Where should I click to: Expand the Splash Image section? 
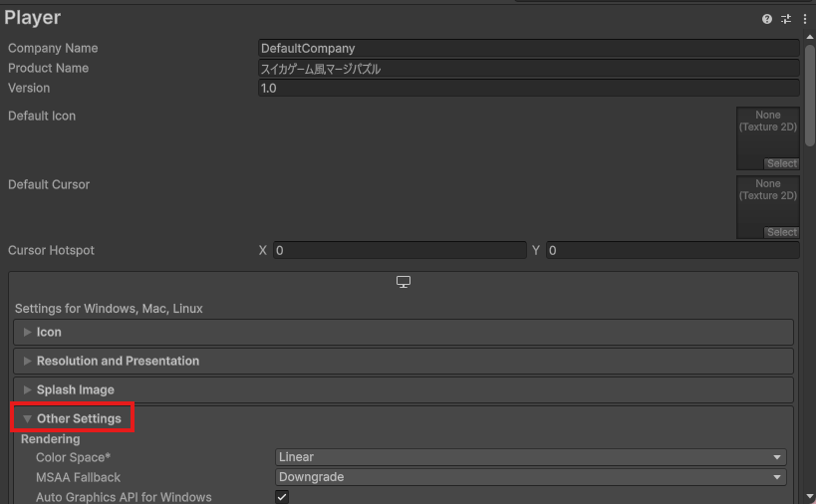coord(404,389)
